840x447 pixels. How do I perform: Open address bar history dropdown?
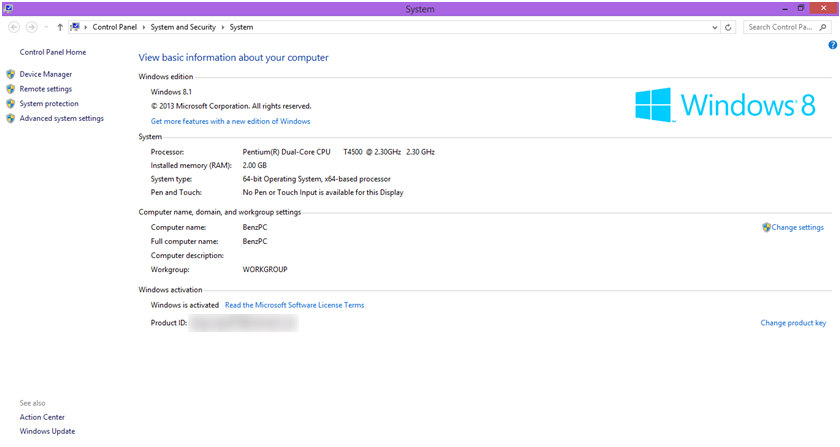(715, 27)
